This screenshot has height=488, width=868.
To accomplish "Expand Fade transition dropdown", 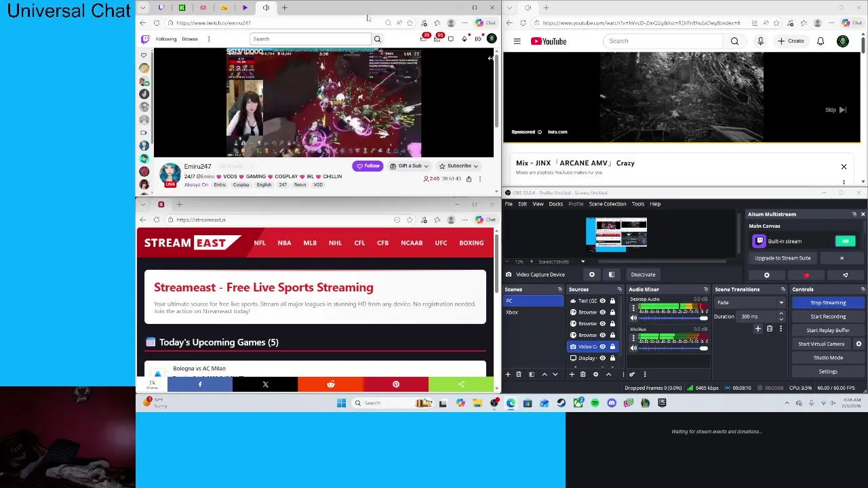I will (x=781, y=303).
